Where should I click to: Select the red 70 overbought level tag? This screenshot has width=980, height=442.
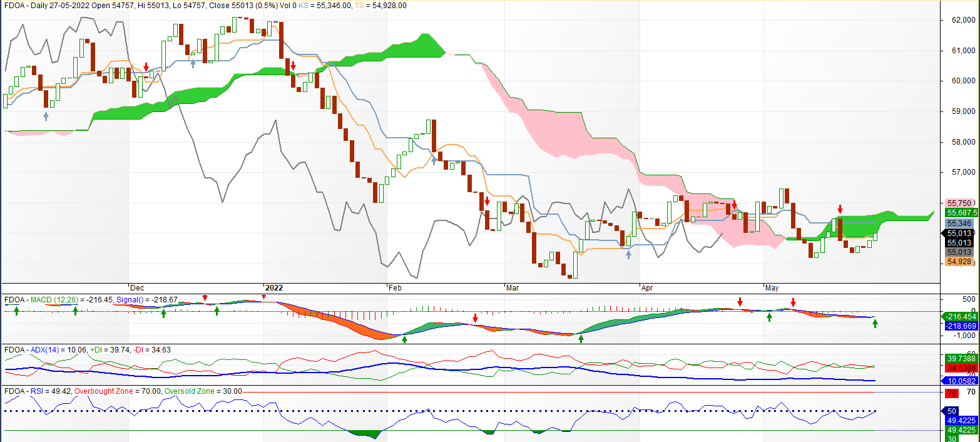tap(951, 393)
